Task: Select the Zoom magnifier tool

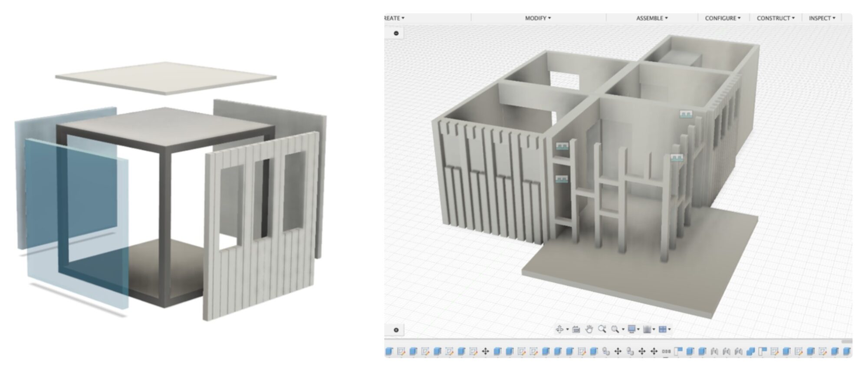Action: 602,329
